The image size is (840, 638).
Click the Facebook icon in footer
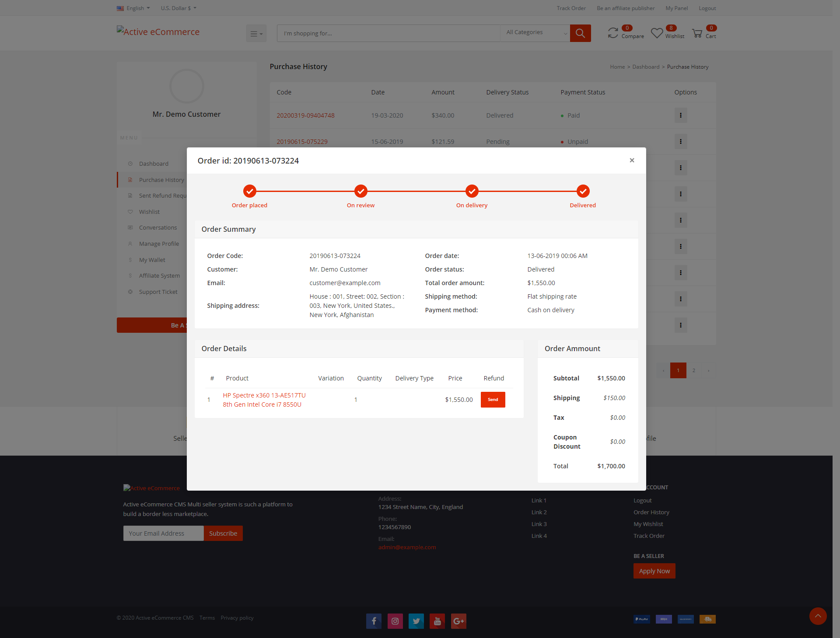click(374, 621)
